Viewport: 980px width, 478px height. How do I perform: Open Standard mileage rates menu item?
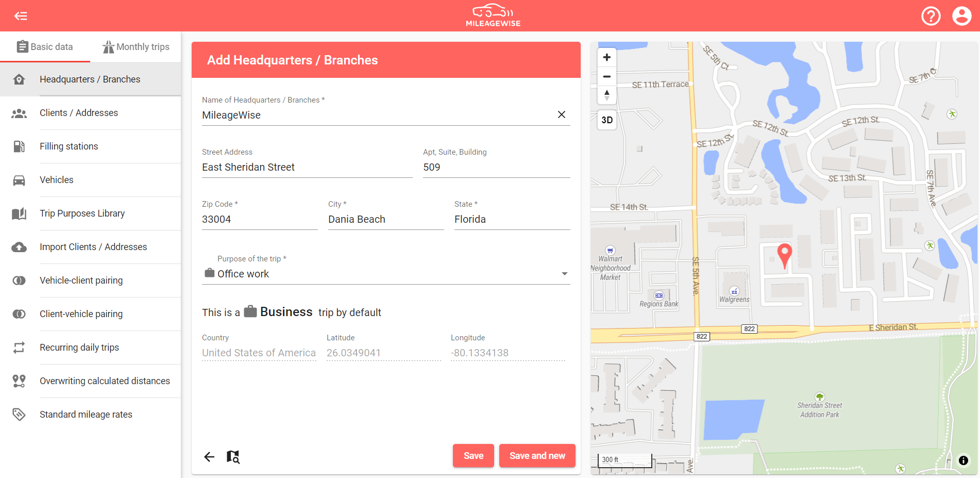(90, 415)
